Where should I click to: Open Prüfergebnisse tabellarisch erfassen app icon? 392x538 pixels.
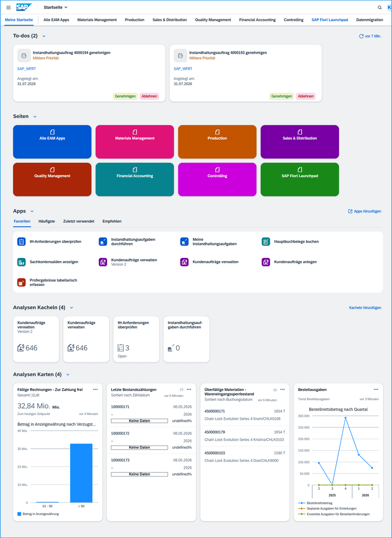22,282
